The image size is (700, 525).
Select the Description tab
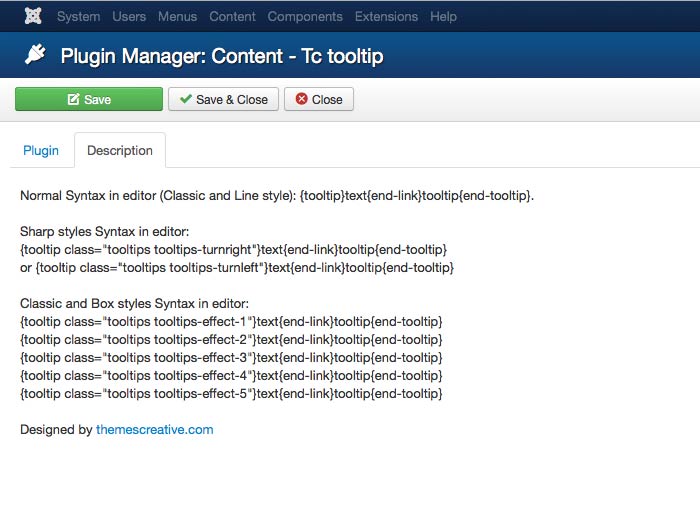120,150
